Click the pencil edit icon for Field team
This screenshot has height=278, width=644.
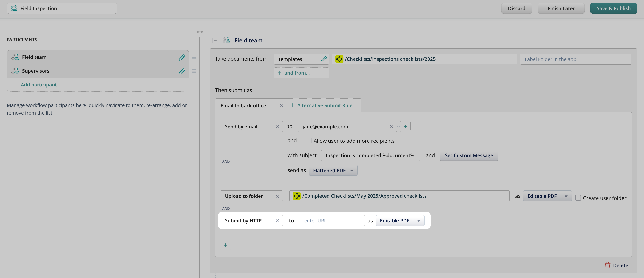click(182, 57)
